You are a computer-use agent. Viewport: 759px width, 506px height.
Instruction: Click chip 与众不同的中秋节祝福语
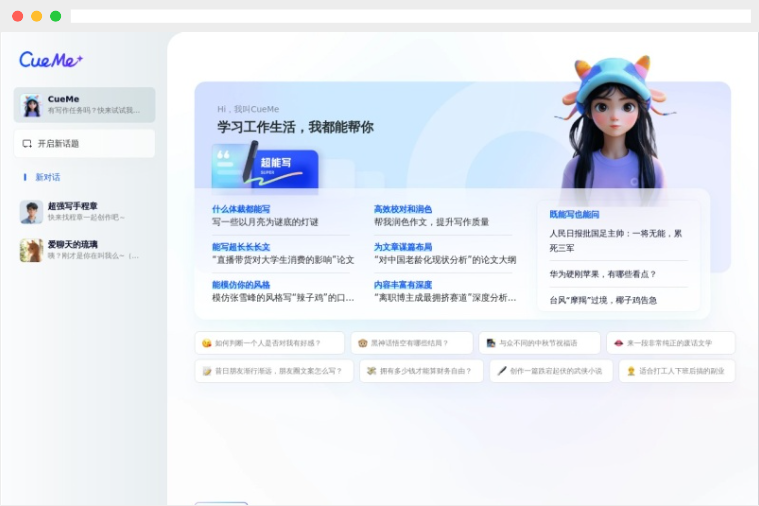(540, 343)
